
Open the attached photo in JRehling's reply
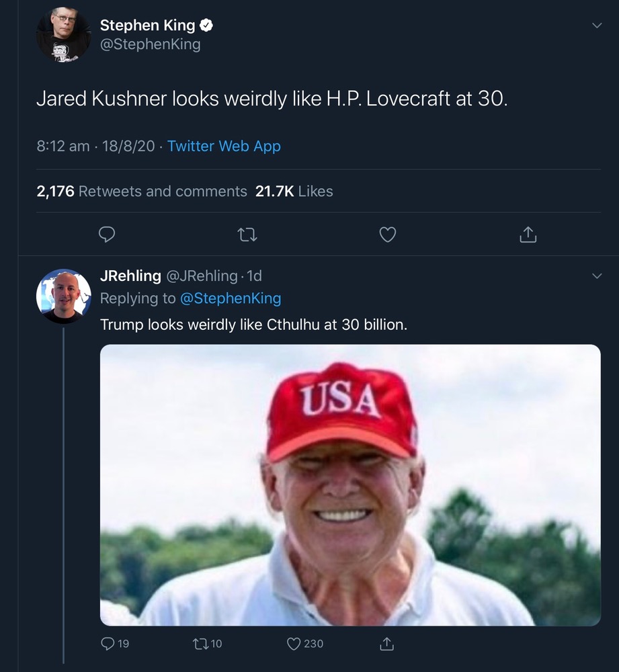click(350, 485)
